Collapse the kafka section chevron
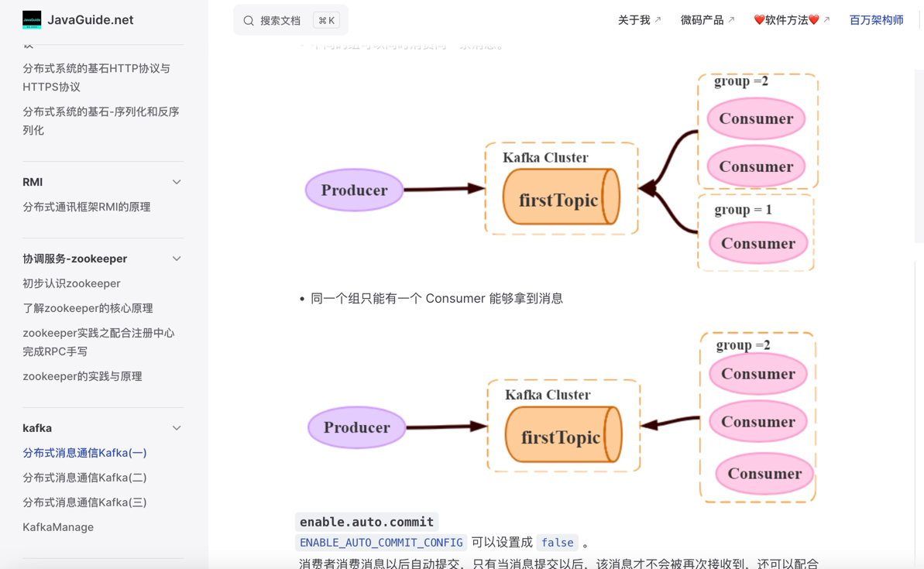Screen dimensions: 924x569 176,428
